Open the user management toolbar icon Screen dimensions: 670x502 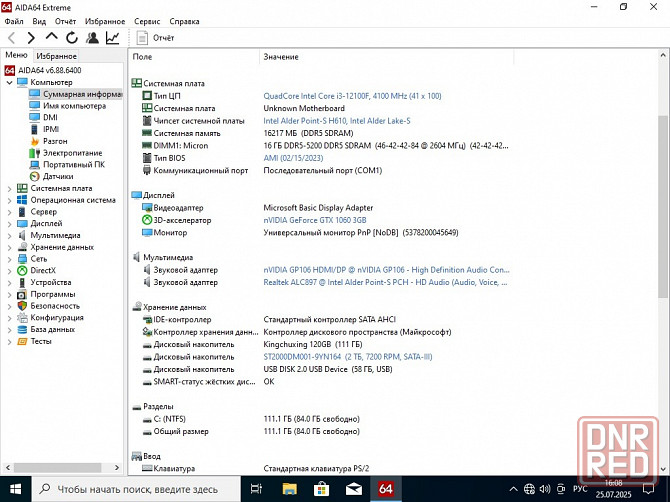92,38
